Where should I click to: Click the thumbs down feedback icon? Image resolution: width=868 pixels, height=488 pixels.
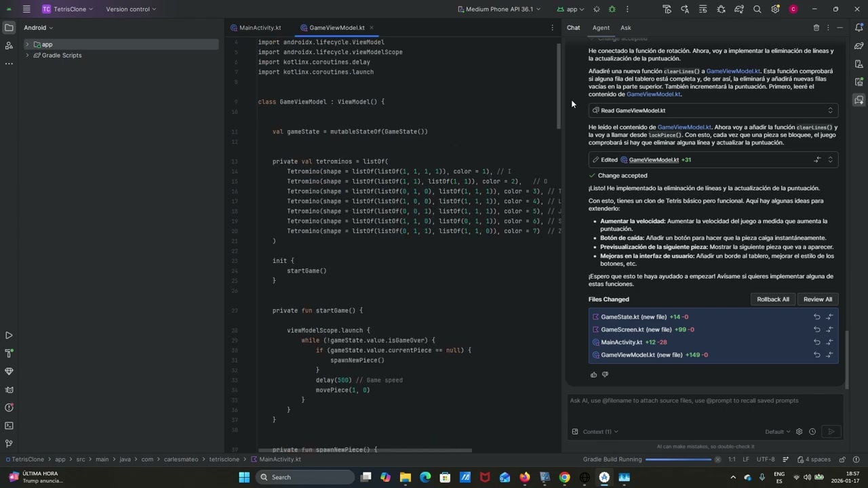click(605, 374)
